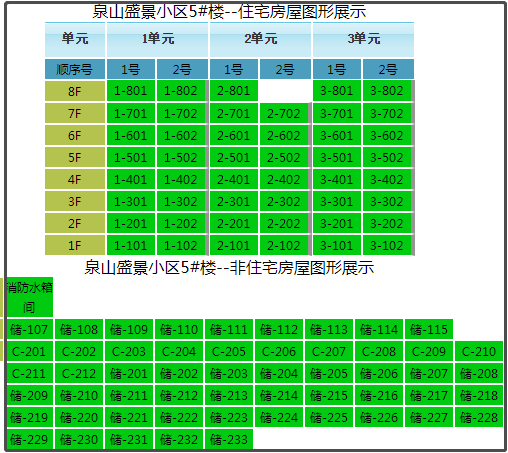508x453 pixels.
Task: Click the 单元 header cell
Action: pos(75,39)
